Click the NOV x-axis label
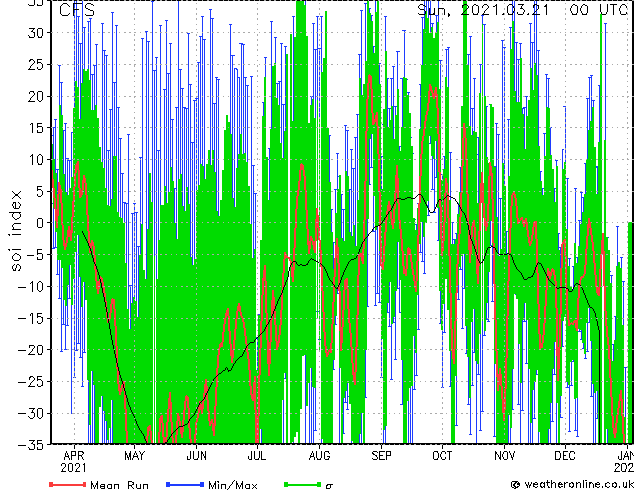The image size is (634, 490). [505, 456]
